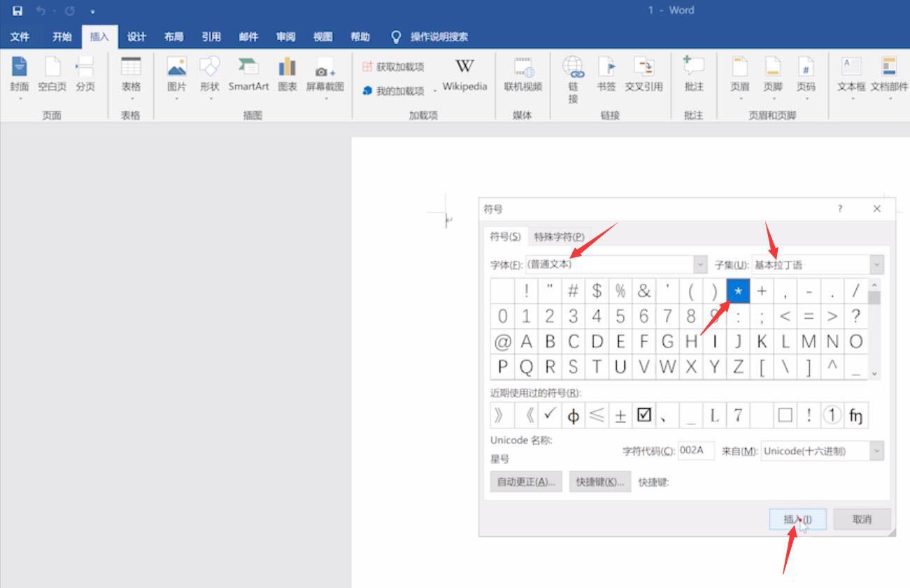Click the Symbol dialog help question mark
The width and height of the screenshot is (910, 588).
tap(840, 208)
